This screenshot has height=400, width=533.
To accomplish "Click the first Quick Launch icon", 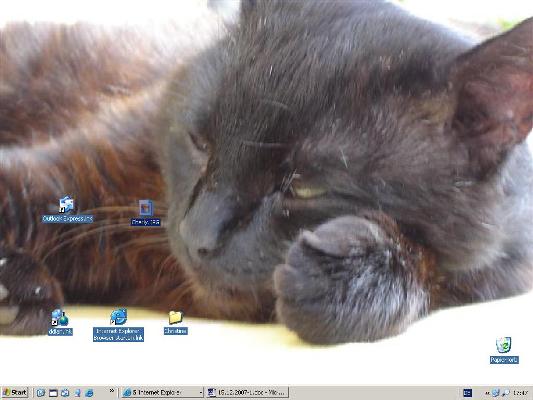I will tap(41, 393).
